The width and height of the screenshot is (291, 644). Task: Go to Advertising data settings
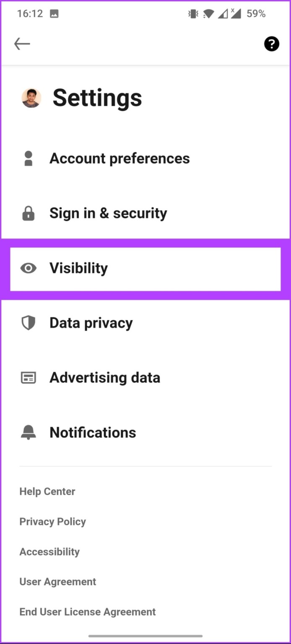(105, 378)
